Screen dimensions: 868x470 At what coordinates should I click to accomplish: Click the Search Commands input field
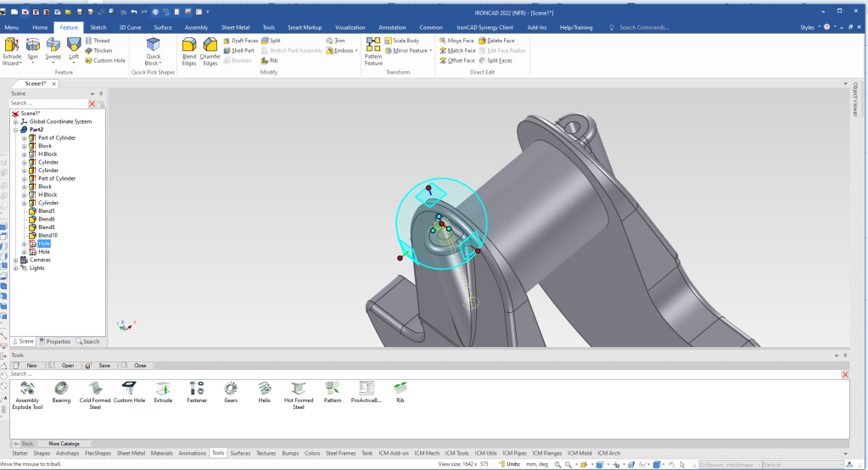(x=645, y=27)
